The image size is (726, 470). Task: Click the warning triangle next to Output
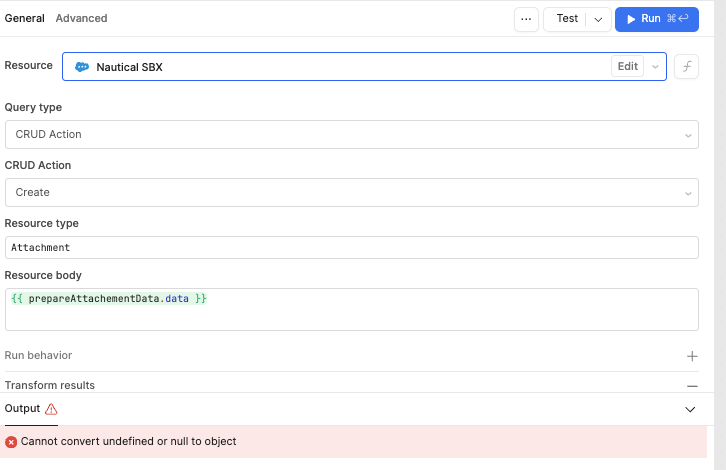click(x=51, y=409)
